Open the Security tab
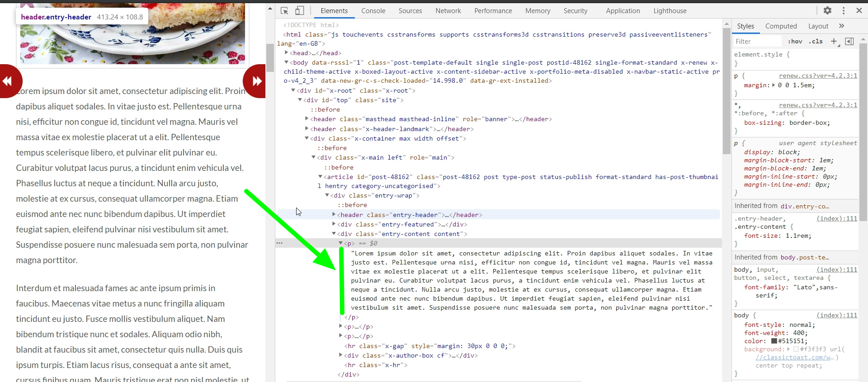Screen dimensions: 868x382 pyautogui.click(x=576, y=11)
